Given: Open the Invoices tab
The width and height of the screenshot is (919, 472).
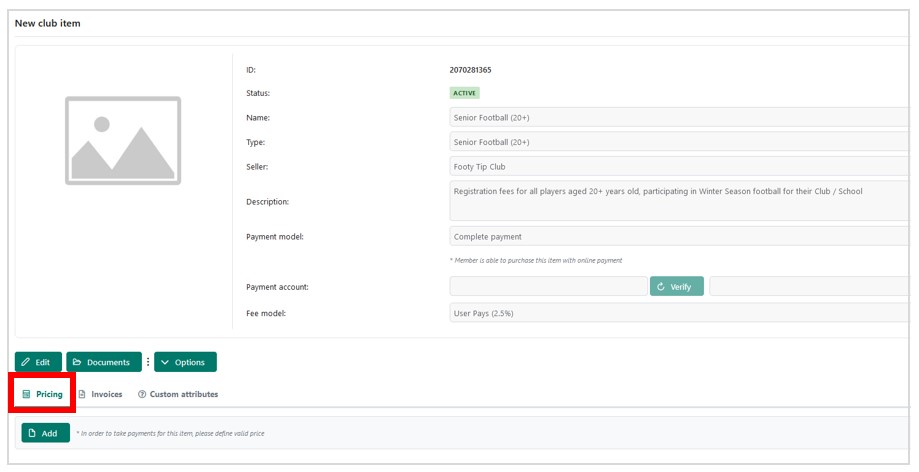Looking at the screenshot, I should [x=101, y=394].
